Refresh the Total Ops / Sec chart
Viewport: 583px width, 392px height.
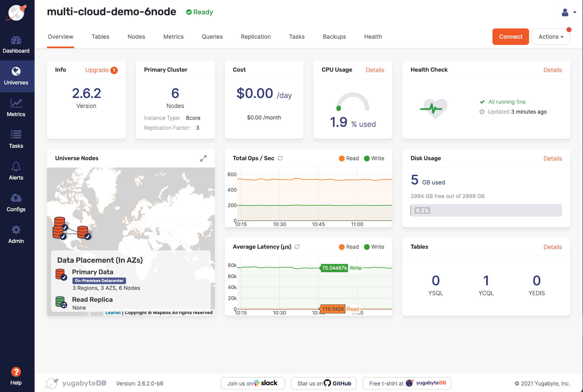click(280, 158)
